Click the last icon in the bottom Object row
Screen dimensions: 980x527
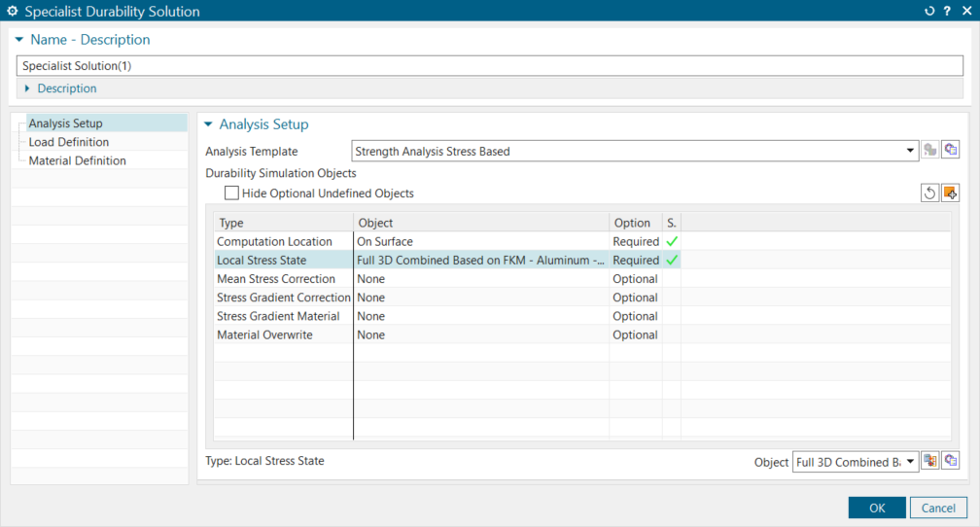coord(950,462)
